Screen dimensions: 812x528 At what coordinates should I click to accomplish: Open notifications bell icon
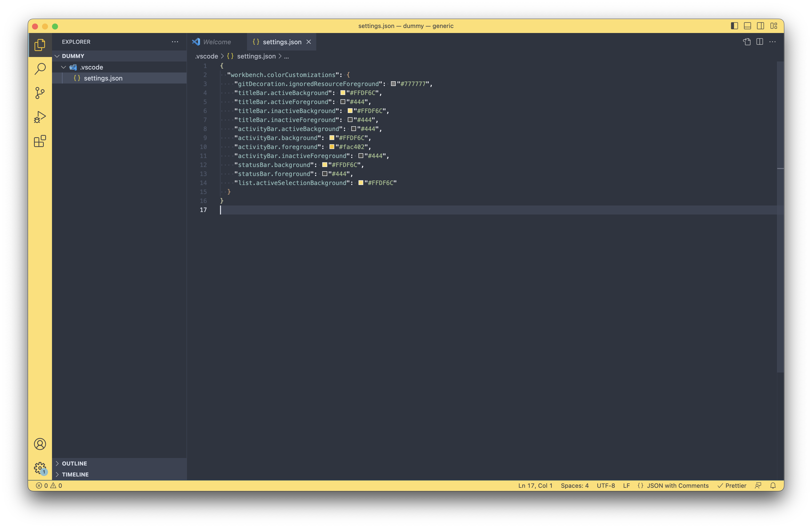pos(773,485)
